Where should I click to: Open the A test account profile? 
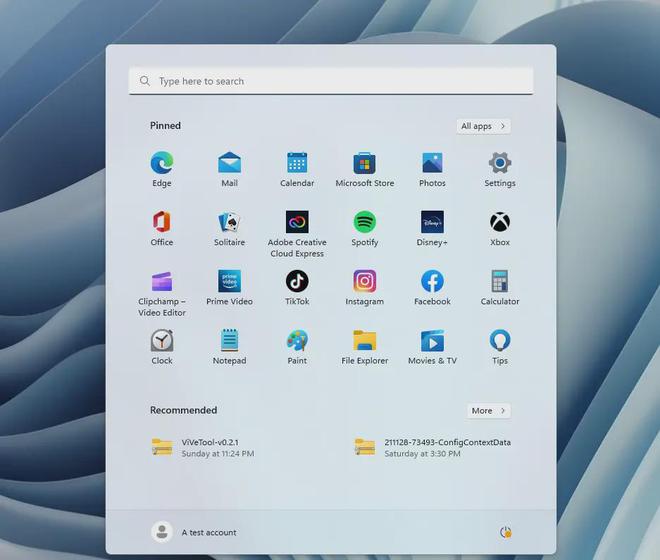point(194,532)
